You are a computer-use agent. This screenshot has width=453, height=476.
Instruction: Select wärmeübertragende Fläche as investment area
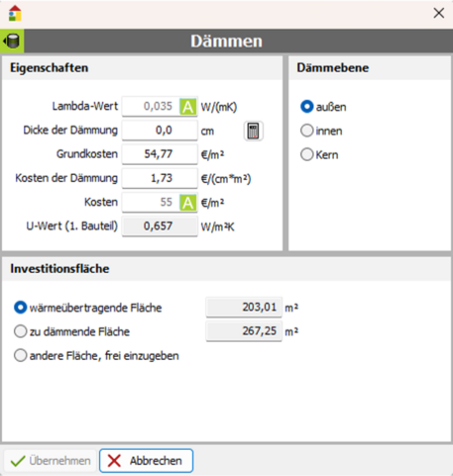tap(21, 308)
